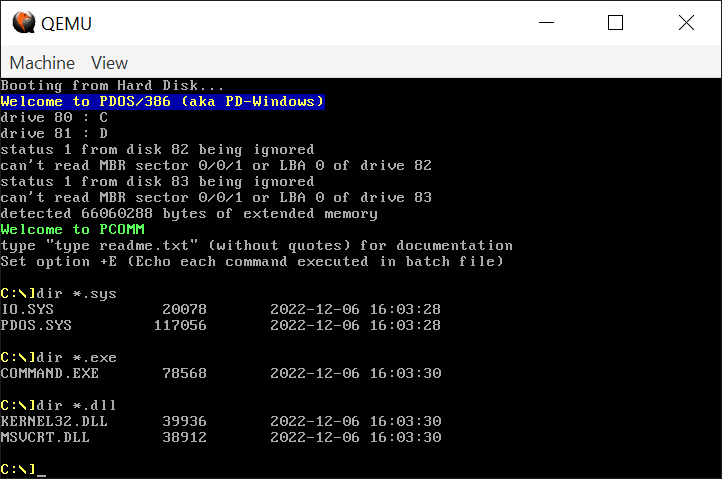Click the MBR error line for drive 82
Screen dimensions: 722x479
click(216, 165)
